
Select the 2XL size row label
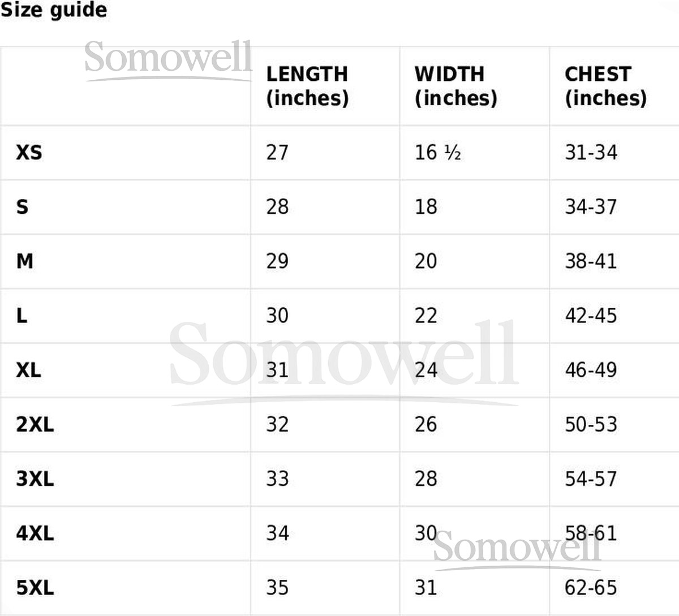pyautogui.click(x=35, y=424)
